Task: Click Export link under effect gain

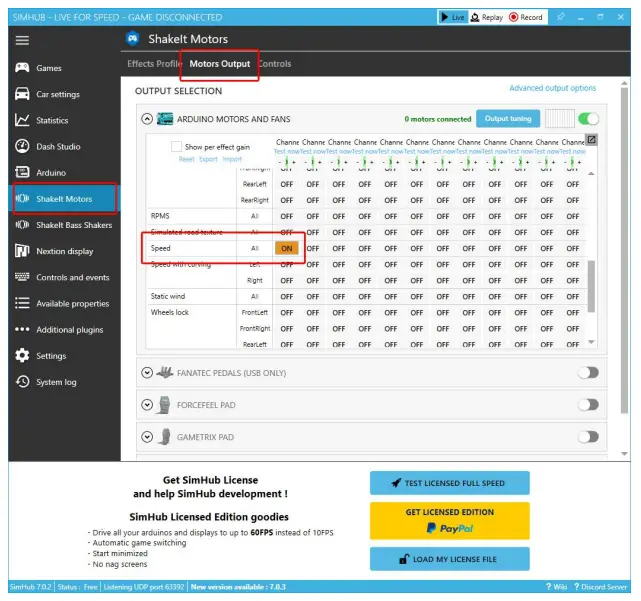Action: pos(208,159)
